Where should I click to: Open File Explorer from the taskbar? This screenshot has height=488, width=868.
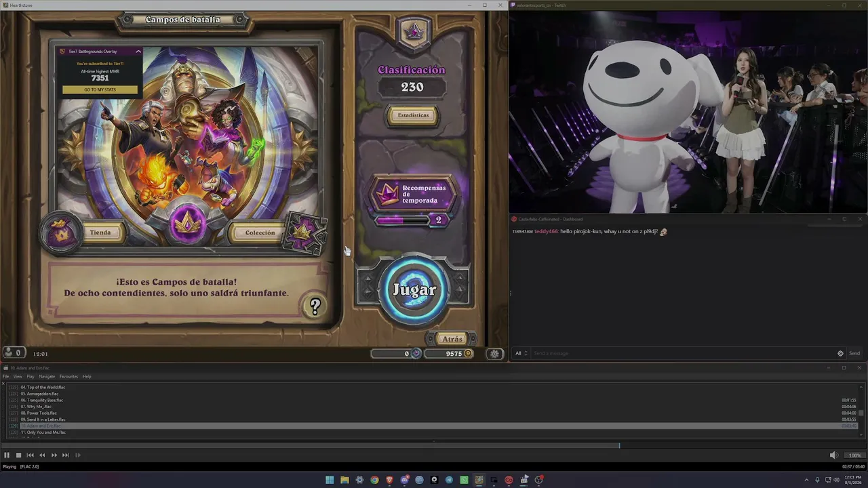tap(344, 480)
